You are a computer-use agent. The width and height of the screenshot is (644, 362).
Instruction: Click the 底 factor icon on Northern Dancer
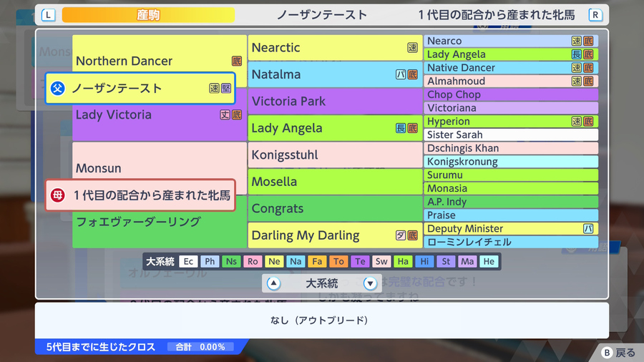click(237, 61)
